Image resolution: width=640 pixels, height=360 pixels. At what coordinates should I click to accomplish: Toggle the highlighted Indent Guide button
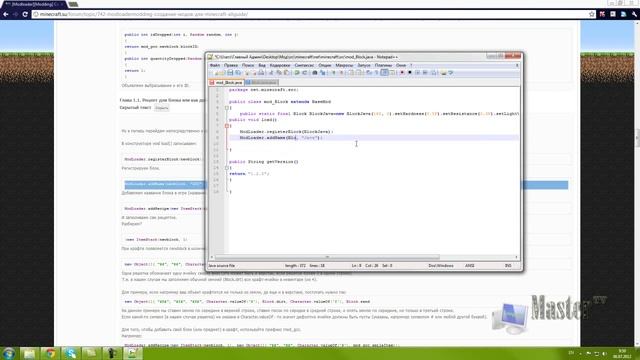384,73
